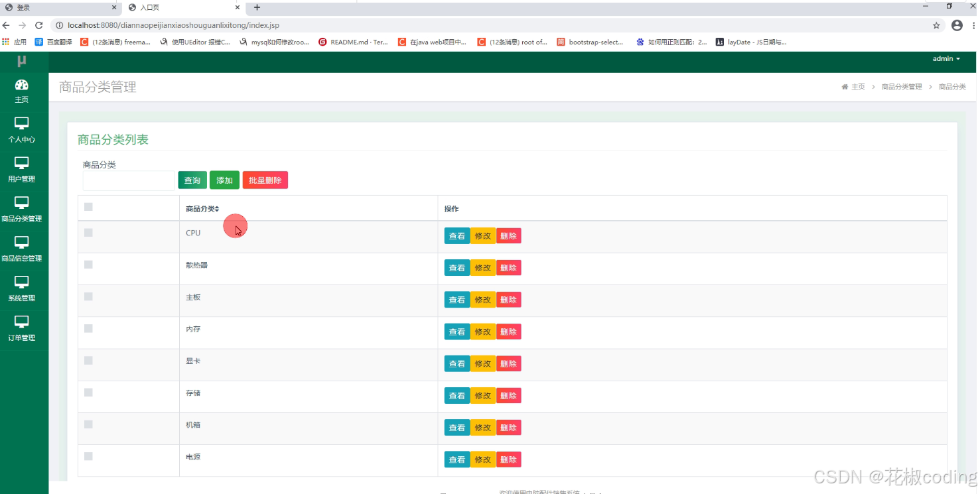Open 商品分类管理 sidebar monitor icon
The height and width of the screenshot is (494, 980).
pos(22,203)
